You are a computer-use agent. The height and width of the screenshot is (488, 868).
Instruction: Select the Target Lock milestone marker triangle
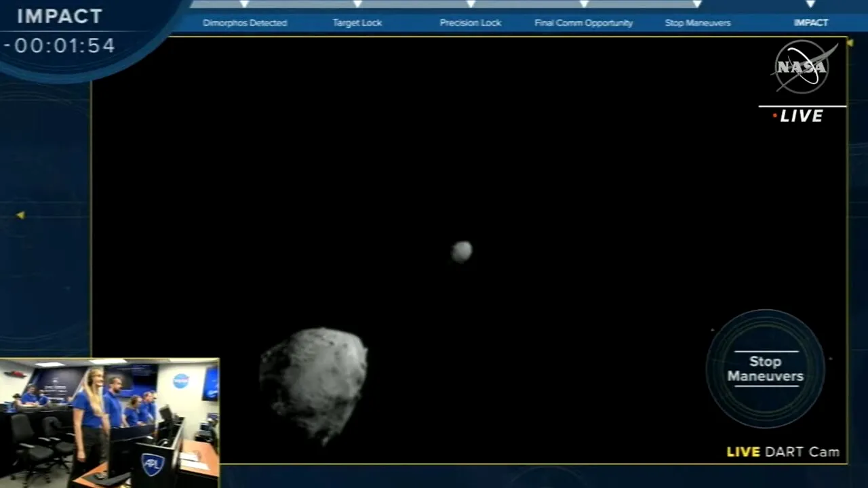[x=357, y=5]
